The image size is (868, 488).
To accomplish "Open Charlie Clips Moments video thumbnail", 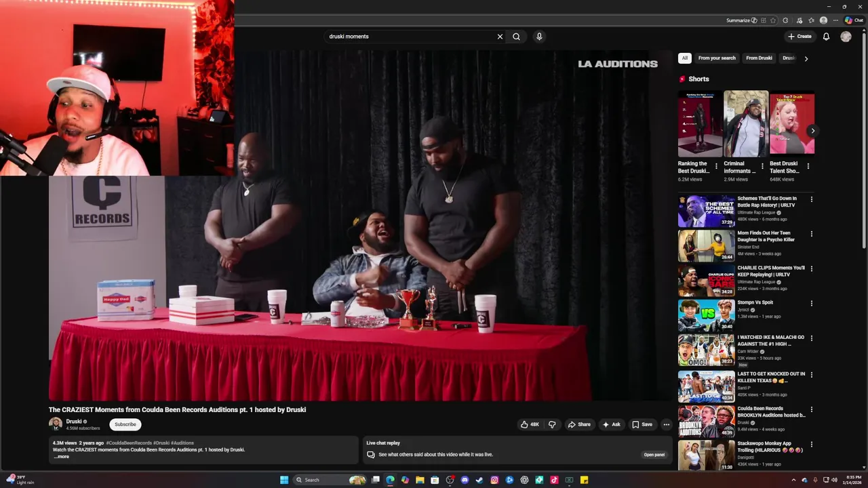I will pyautogui.click(x=707, y=281).
